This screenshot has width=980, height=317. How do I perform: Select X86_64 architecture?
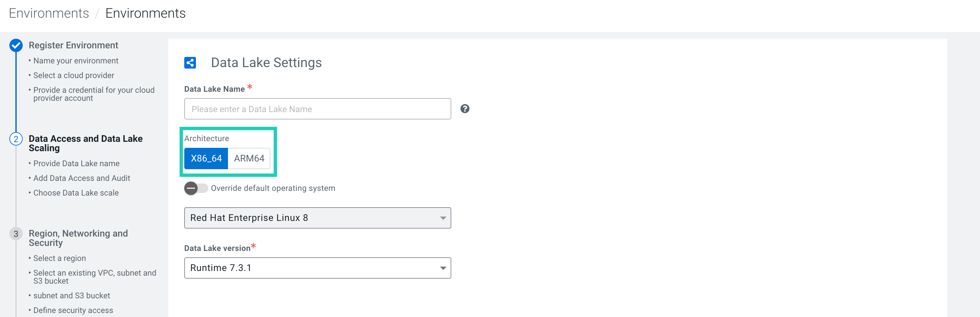click(x=206, y=158)
